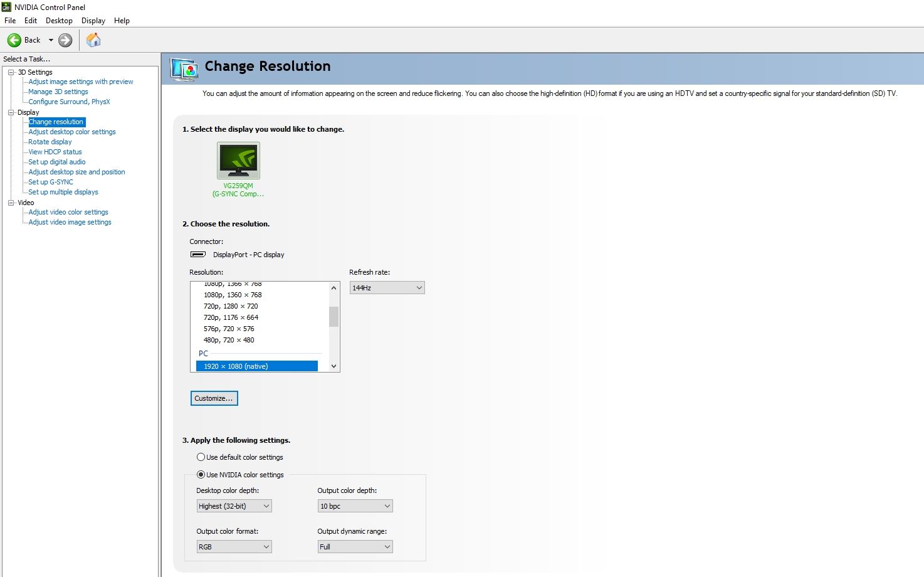924x577 pixels.
Task: Select Use default color settings
Action: [201, 457]
